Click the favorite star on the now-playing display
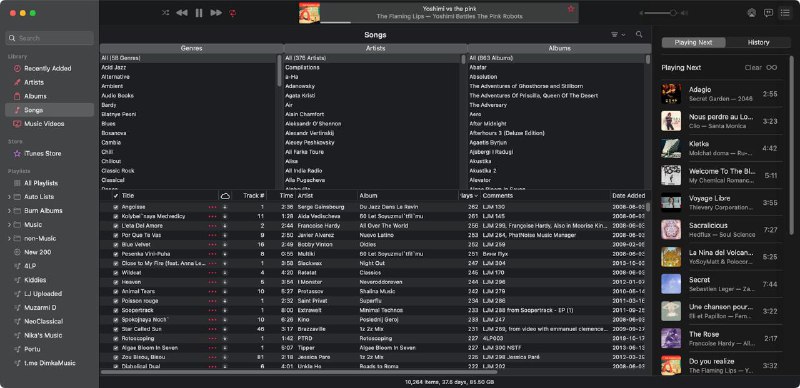The height and width of the screenshot is (388, 800). [x=570, y=9]
